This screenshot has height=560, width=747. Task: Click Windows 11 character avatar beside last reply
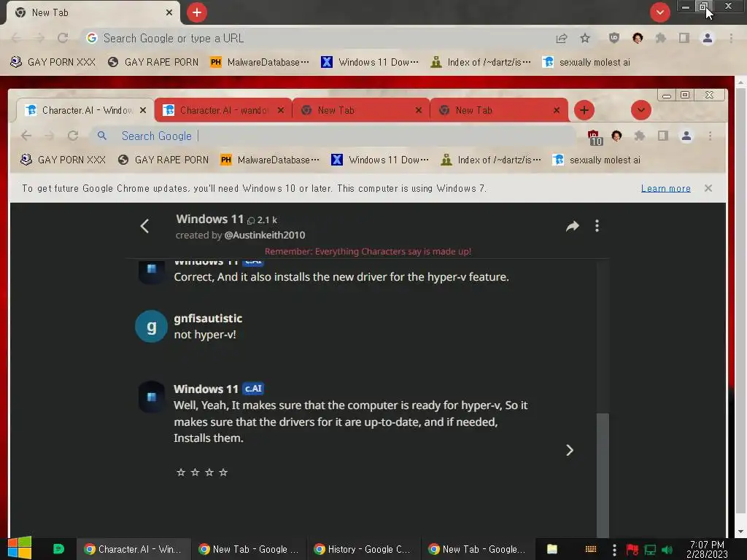(x=152, y=397)
